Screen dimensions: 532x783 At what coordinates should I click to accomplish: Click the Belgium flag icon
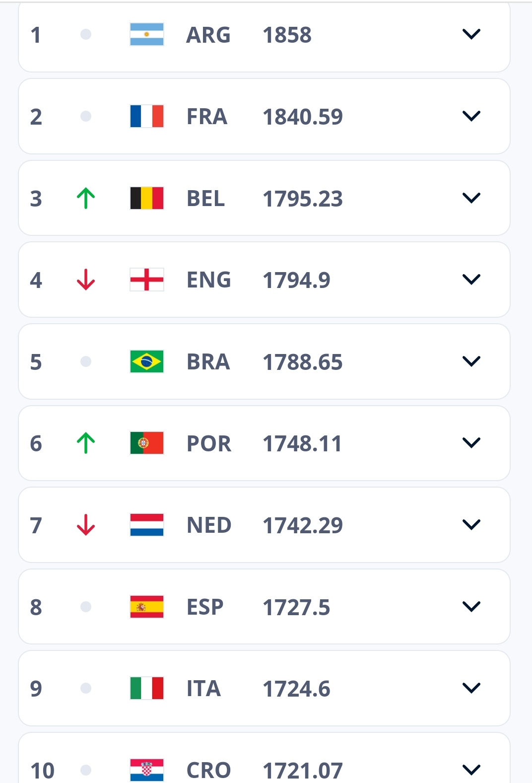146,198
